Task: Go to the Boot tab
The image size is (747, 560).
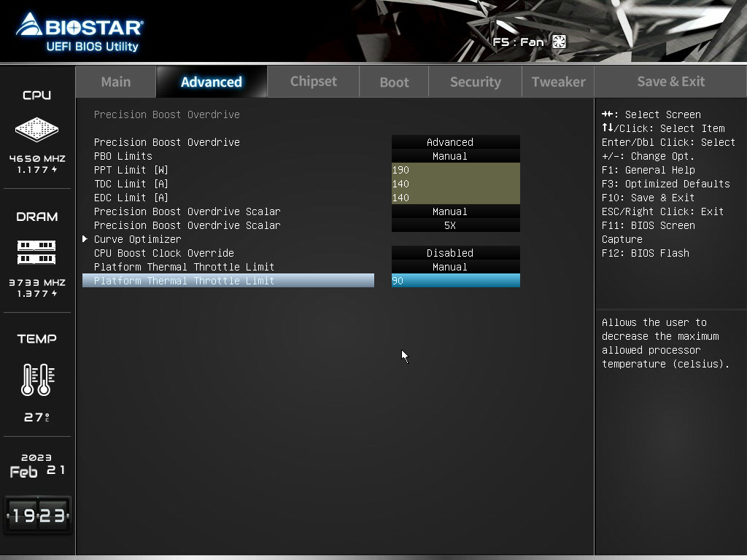Action: tap(394, 82)
